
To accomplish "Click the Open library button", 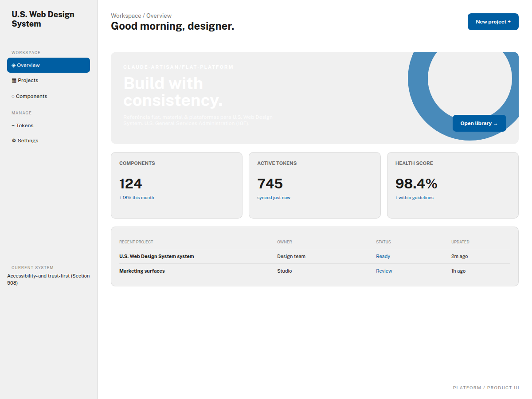I will pyautogui.click(x=479, y=123).
